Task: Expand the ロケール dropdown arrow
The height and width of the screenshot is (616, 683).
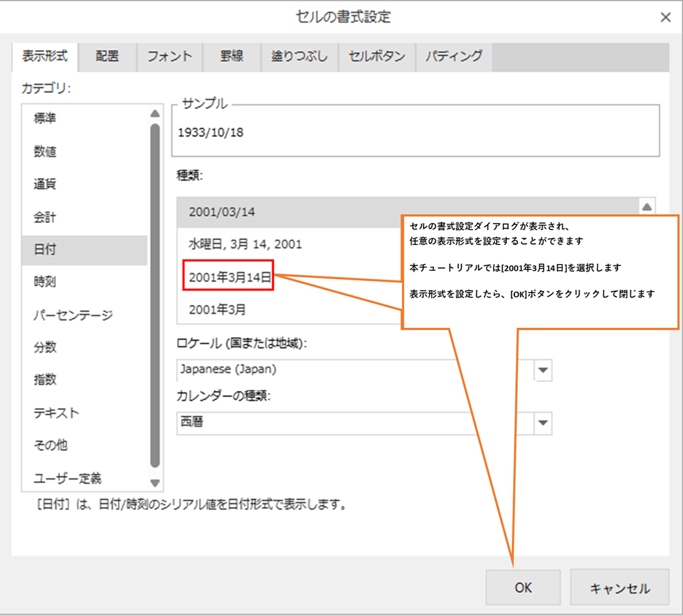Action: click(543, 370)
